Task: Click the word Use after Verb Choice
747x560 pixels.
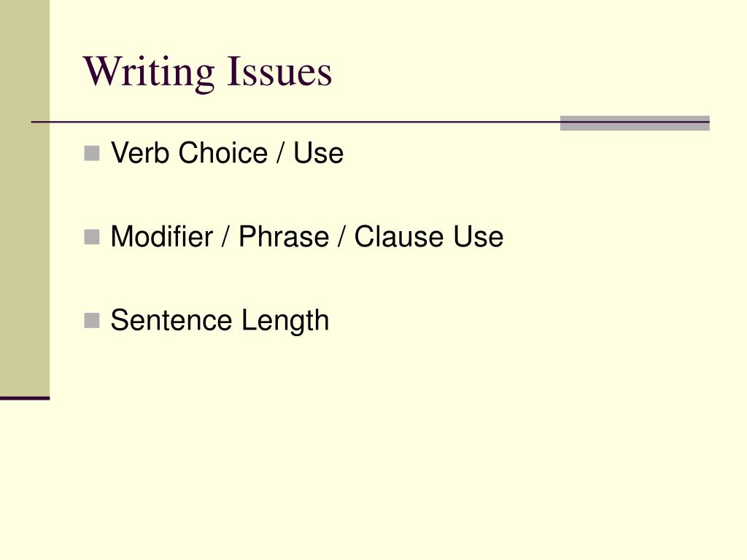Action: click(x=318, y=153)
